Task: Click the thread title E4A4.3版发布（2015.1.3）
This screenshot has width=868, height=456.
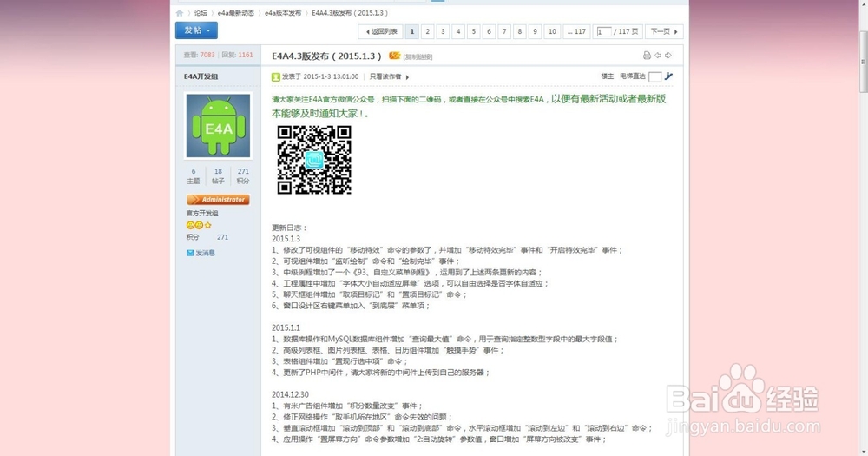Action: tap(326, 56)
